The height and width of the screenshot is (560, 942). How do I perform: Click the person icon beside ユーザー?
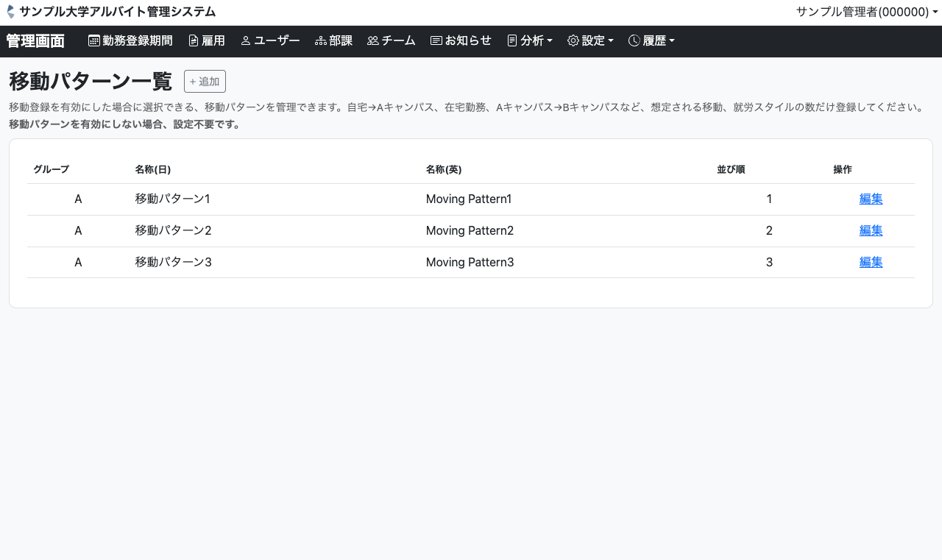[246, 41]
